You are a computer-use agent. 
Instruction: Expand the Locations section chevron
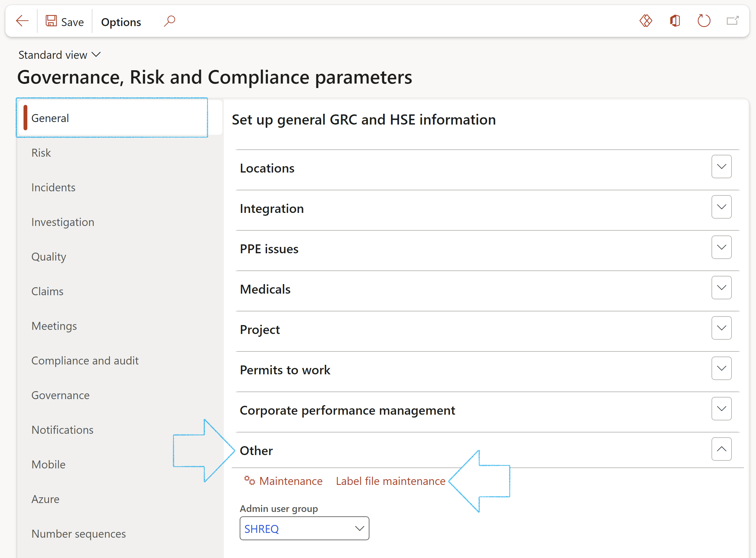click(721, 167)
